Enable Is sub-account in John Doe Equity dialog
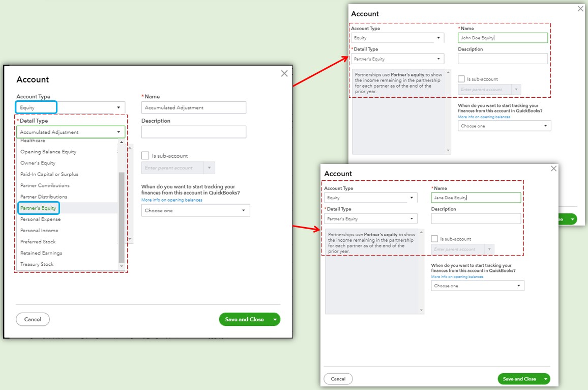Viewport: 588px width, 390px height. pos(461,79)
